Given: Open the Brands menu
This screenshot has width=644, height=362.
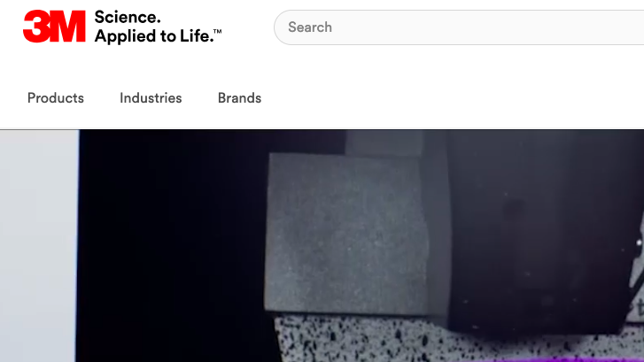Looking at the screenshot, I should 239,98.
